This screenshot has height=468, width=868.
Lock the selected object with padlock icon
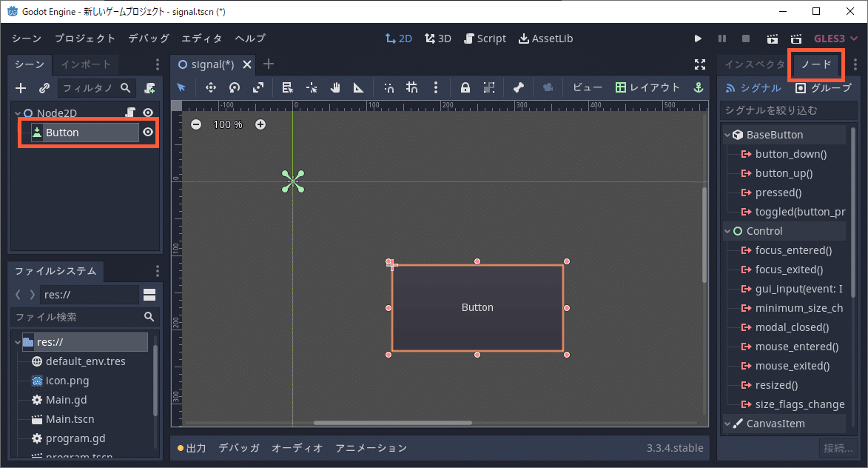pyautogui.click(x=465, y=87)
